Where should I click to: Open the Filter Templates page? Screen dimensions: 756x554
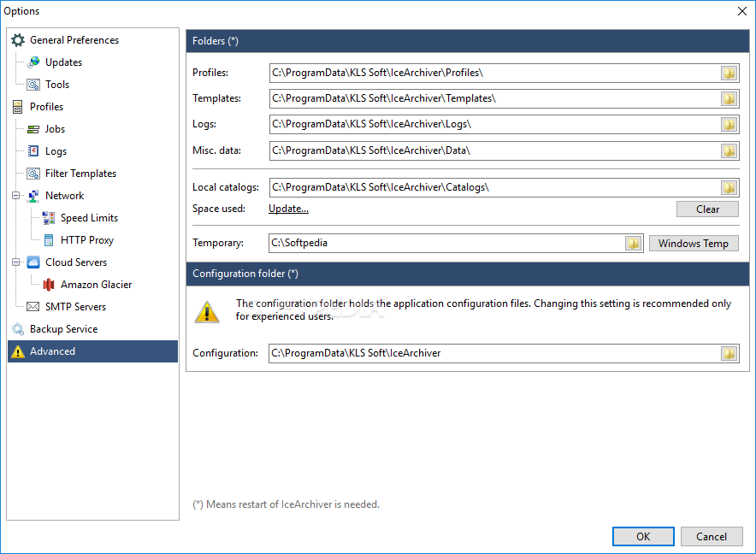coord(80,173)
